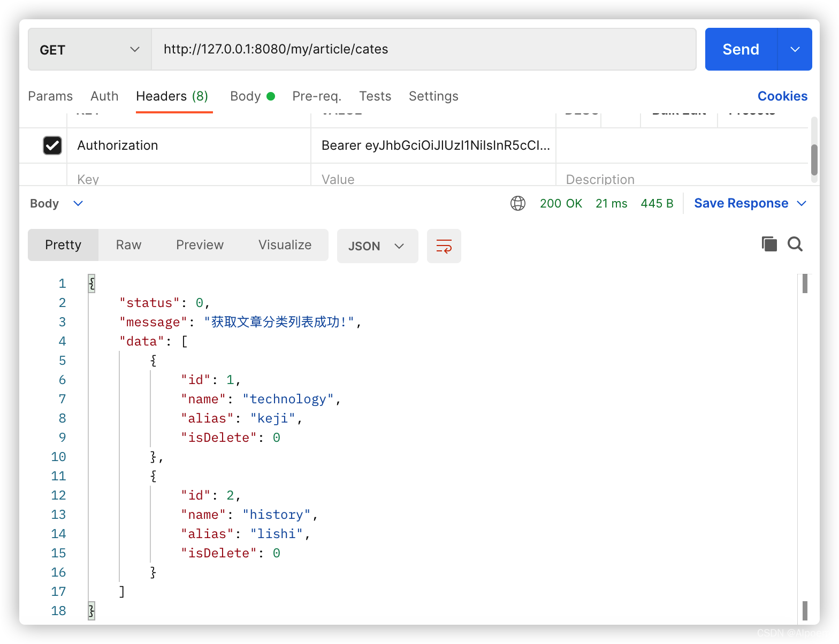Viewport: 839px width, 644px height.
Task: Select the Pretty response view
Action: click(63, 245)
